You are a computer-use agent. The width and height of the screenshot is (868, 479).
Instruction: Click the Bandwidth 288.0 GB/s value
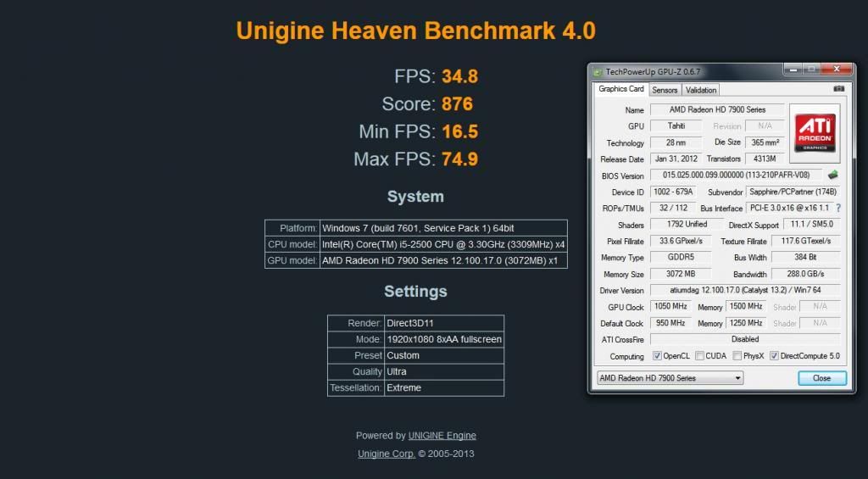pos(806,274)
